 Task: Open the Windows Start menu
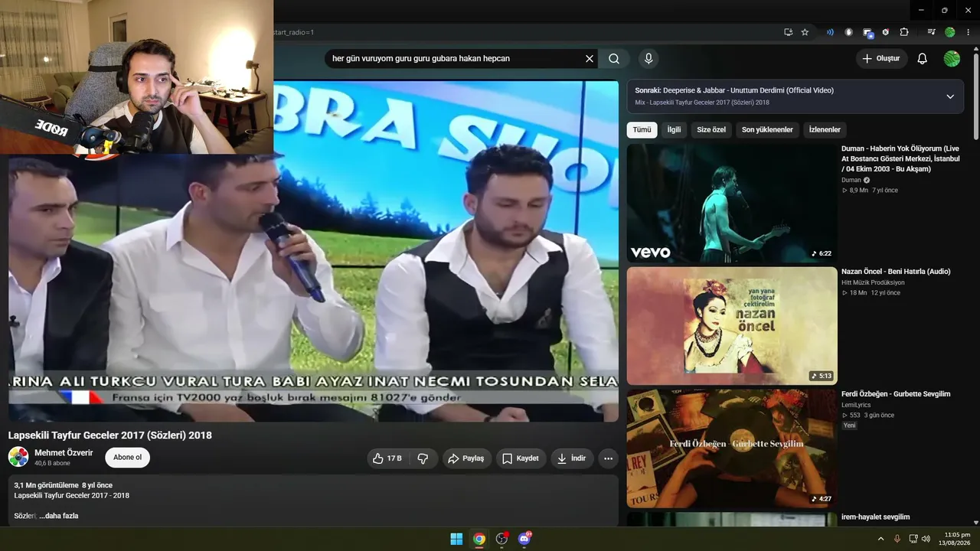pyautogui.click(x=456, y=539)
